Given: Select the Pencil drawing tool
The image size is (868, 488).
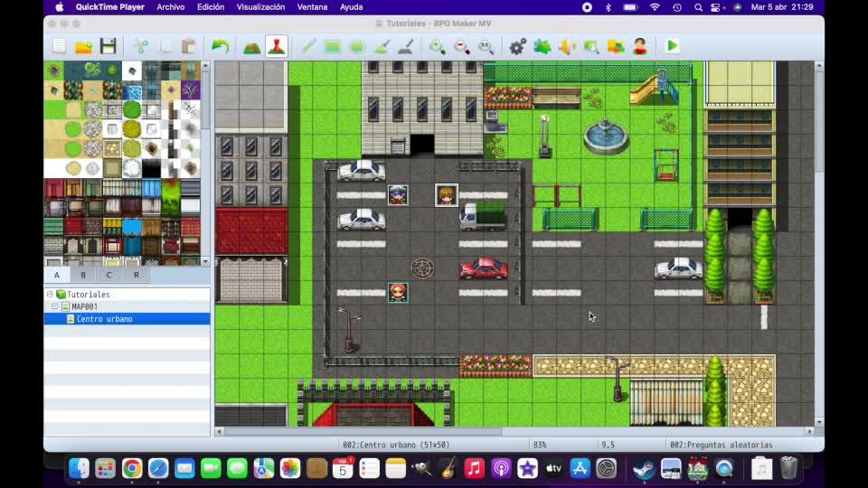Looking at the screenshot, I should (x=308, y=46).
